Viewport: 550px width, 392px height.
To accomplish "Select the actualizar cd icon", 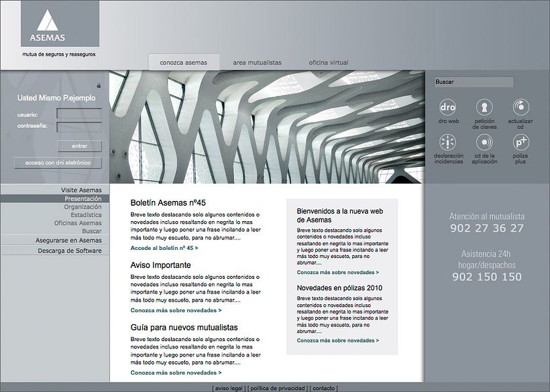I will coord(520,107).
